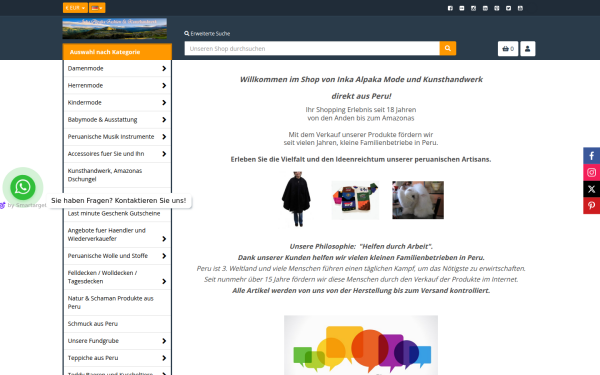This screenshot has width=600, height=375.
Task: Open Peruanische Wolle und Stoffe category
Action: [x=108, y=256]
